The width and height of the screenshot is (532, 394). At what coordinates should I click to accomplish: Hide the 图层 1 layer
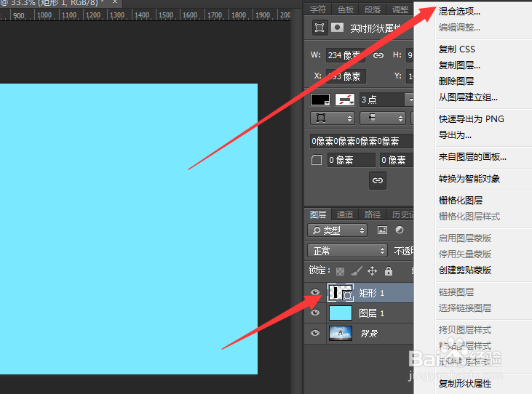coord(315,313)
